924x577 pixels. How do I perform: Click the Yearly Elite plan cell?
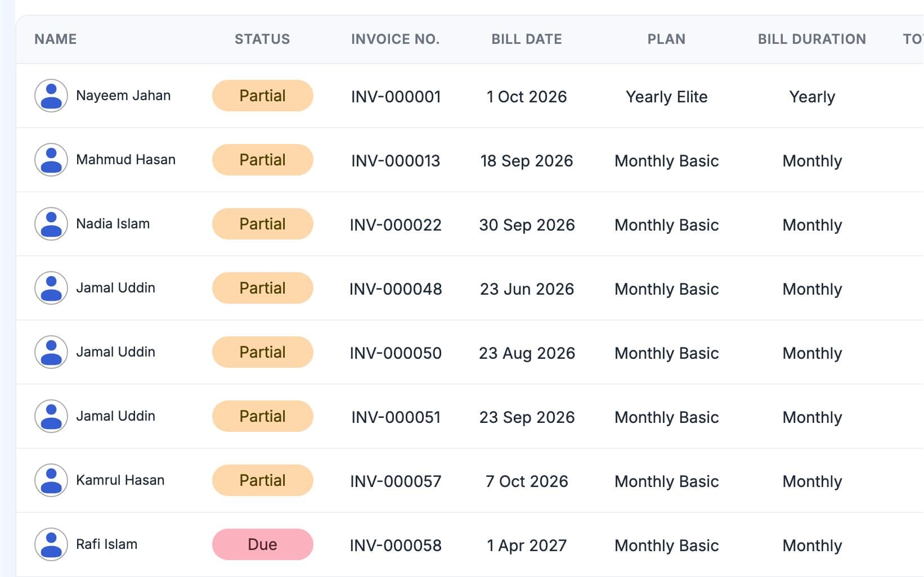pyautogui.click(x=667, y=97)
